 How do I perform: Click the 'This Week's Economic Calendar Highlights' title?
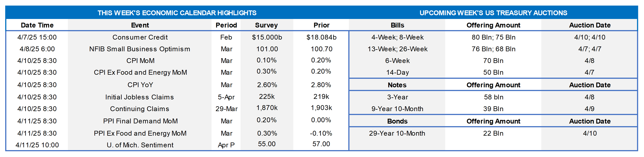177,13
